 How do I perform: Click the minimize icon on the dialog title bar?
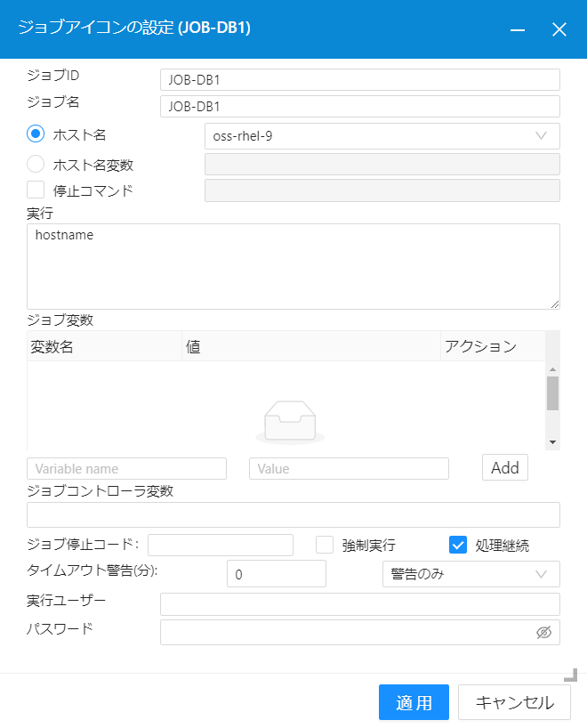[517, 29]
